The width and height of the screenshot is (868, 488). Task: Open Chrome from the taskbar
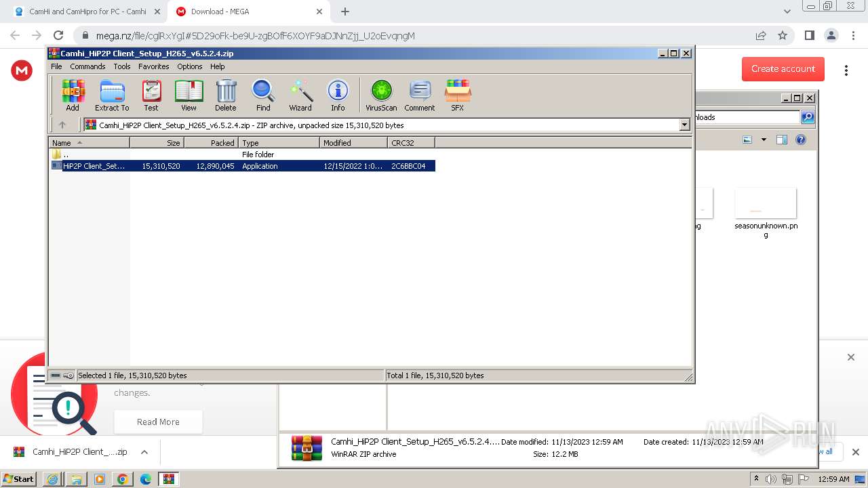pos(122,479)
